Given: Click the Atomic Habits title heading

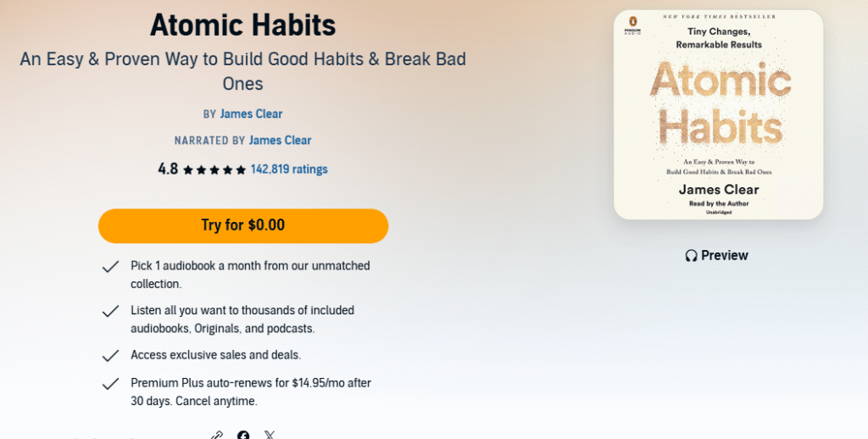Looking at the screenshot, I should click(242, 25).
